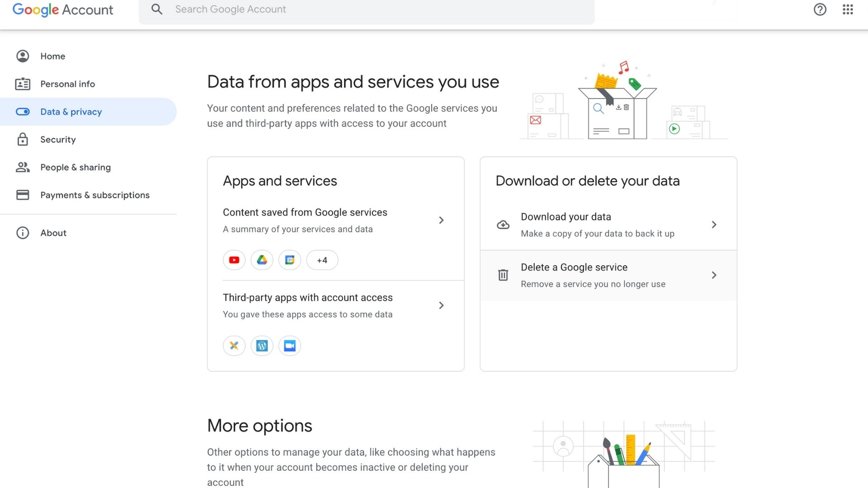Click the search magnifier icon
Viewport: 868px width, 488px height.
pos(157,9)
